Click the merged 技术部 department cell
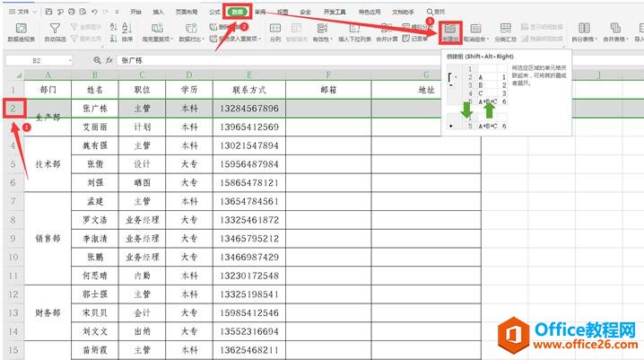 point(48,164)
